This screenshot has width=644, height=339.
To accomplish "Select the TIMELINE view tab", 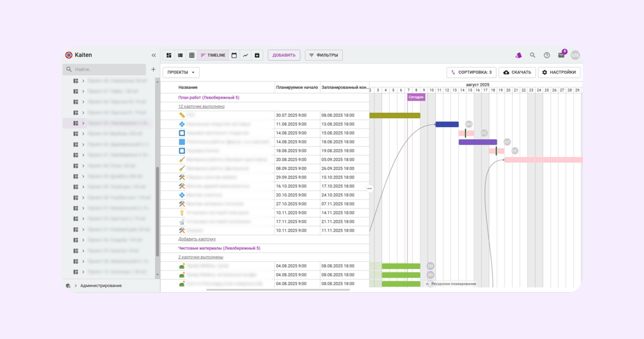I will (x=213, y=55).
